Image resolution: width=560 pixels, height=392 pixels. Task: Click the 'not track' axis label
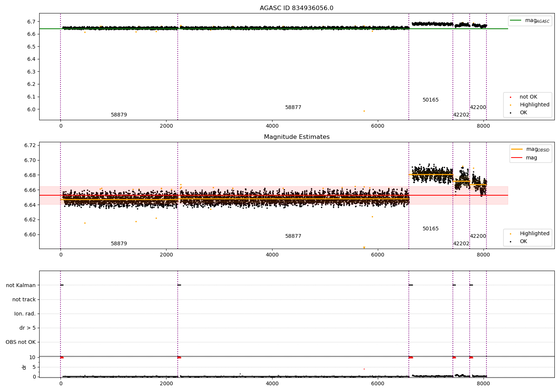24,300
